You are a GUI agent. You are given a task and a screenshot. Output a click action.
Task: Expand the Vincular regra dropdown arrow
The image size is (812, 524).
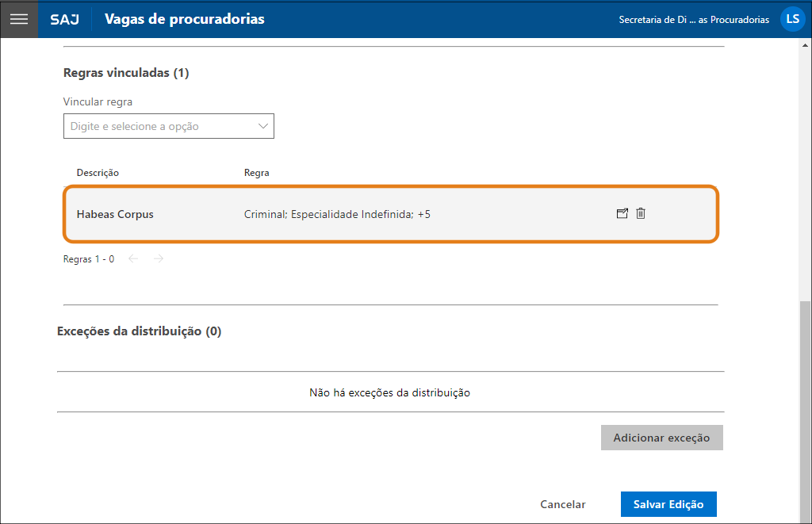263,126
